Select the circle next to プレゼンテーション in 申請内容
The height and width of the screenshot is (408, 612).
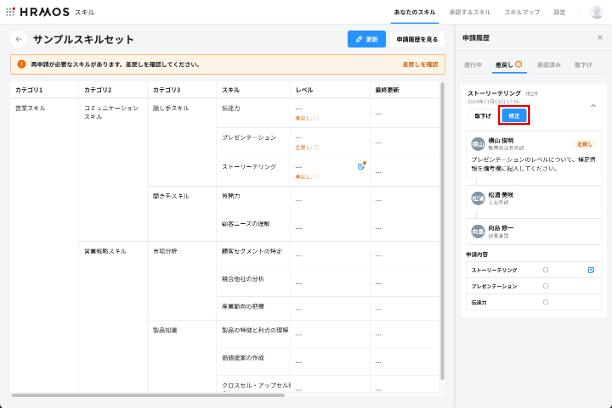(x=545, y=286)
